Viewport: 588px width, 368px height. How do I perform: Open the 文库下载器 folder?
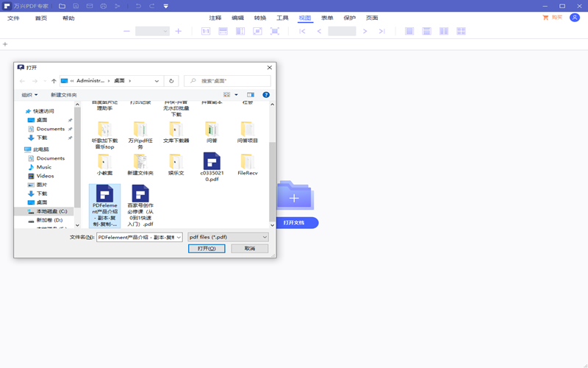(176, 131)
